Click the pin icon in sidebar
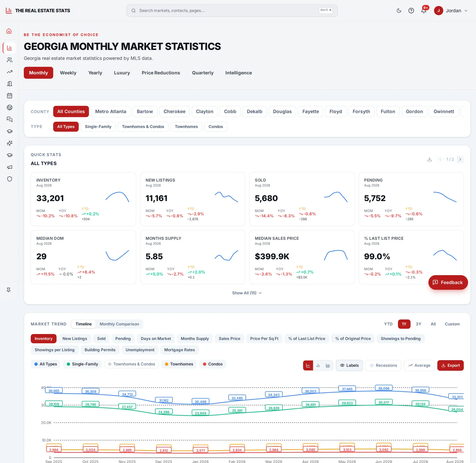Image resolution: width=476 pixels, height=463 pixels. (x=9, y=290)
